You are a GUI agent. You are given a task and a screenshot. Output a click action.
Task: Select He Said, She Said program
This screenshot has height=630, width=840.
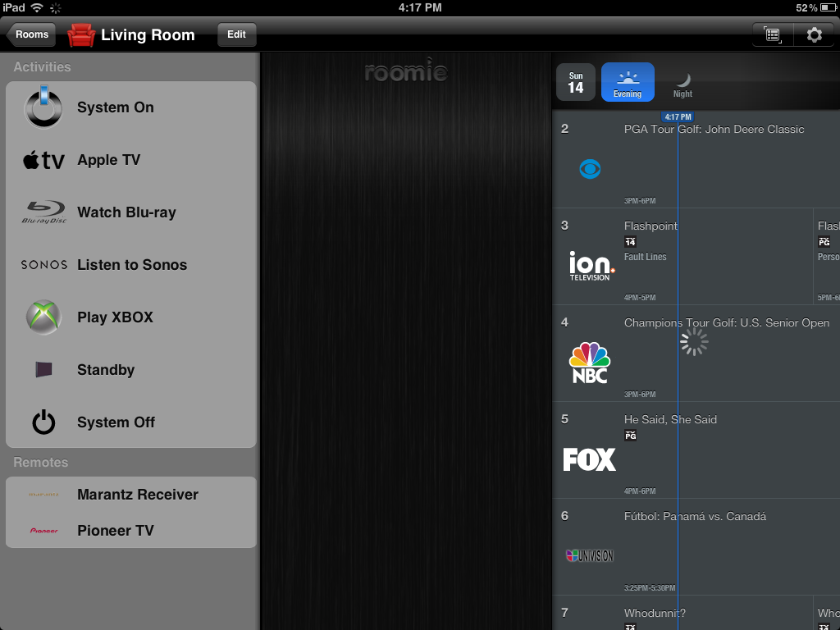tap(728, 451)
